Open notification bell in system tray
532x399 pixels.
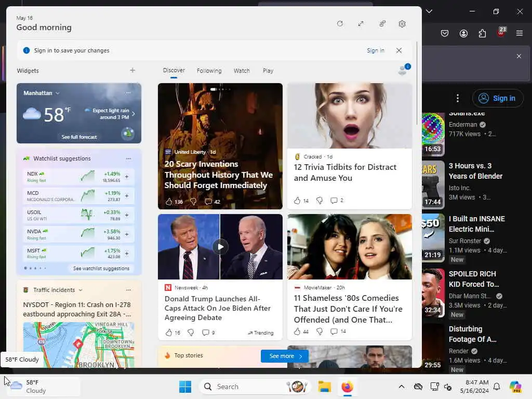497,387
